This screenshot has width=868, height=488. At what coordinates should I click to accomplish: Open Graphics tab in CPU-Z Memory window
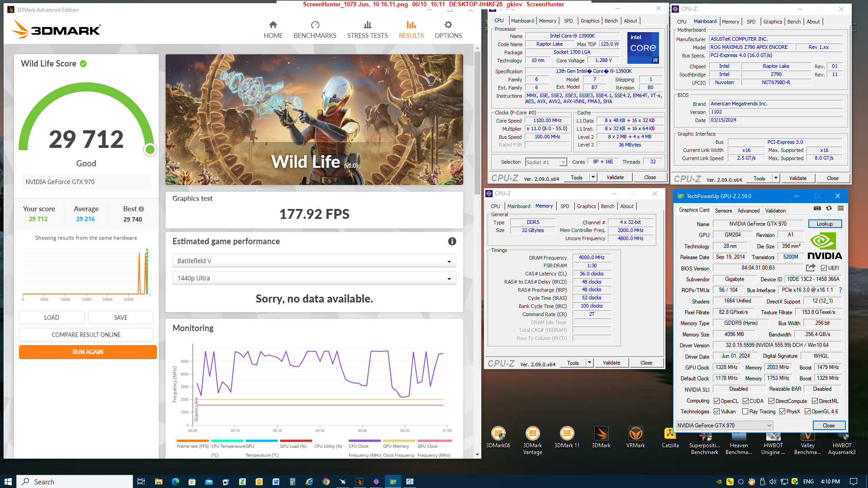[x=586, y=206]
